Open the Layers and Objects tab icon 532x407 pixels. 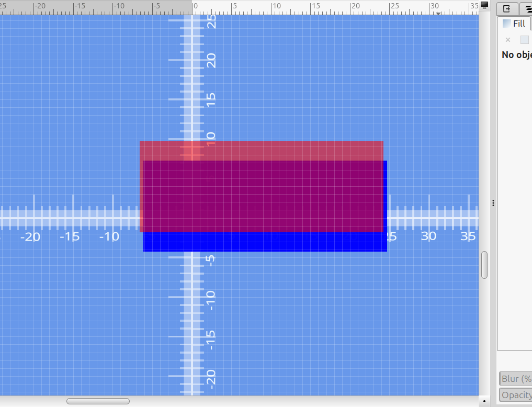(x=527, y=9)
